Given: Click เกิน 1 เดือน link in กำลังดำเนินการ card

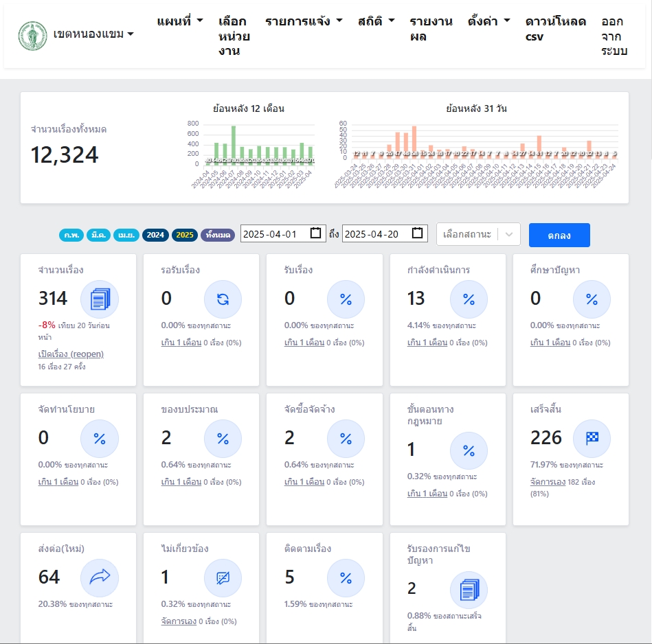Looking at the screenshot, I should 427,343.
